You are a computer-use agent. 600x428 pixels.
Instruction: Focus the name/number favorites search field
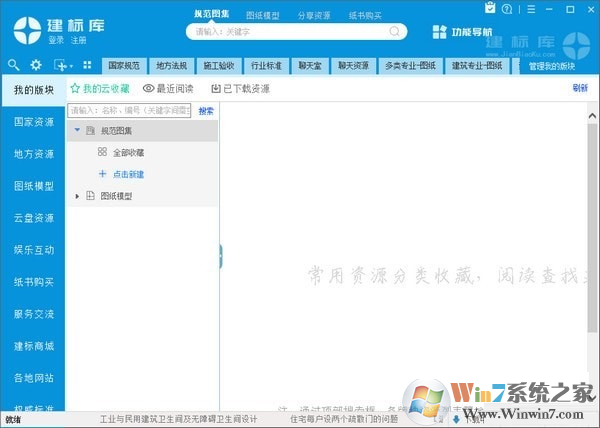tap(129, 111)
